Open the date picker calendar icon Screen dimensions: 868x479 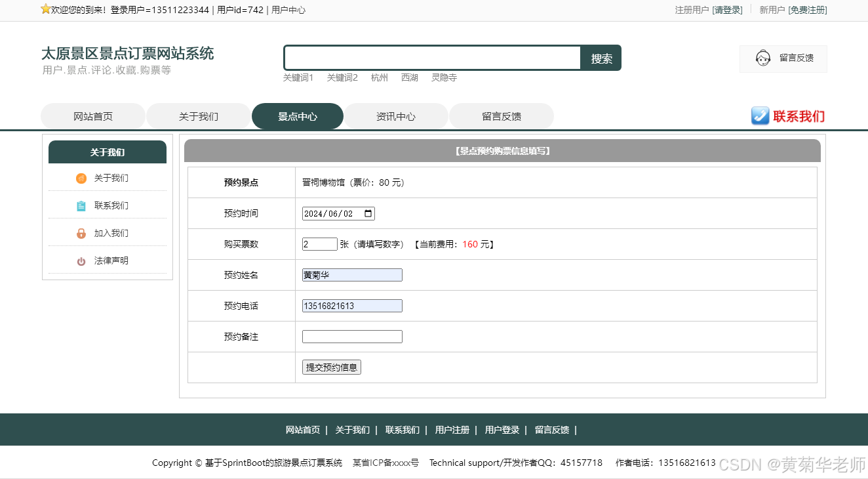[x=368, y=213]
